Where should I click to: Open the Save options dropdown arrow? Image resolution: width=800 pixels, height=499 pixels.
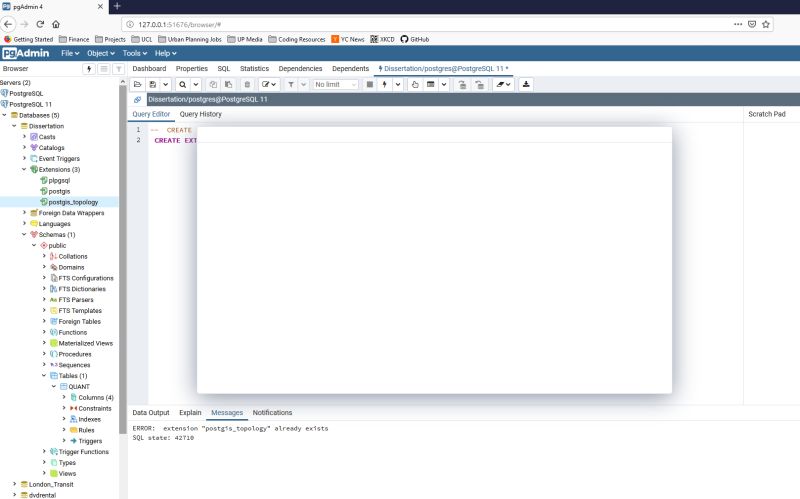[165, 85]
